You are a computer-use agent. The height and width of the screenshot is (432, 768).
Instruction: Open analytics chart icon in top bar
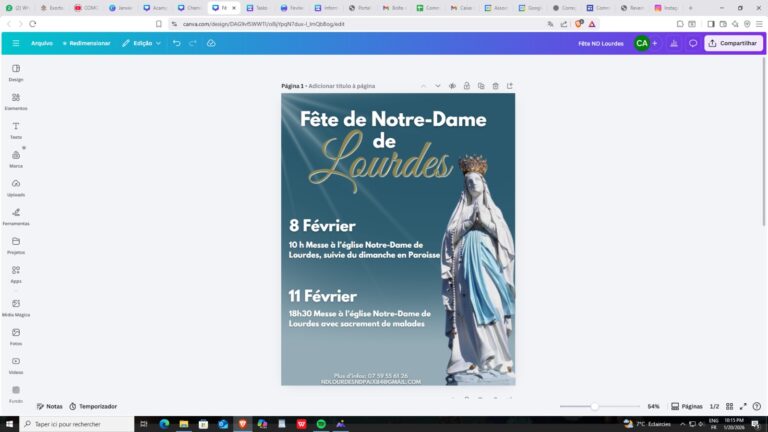tap(673, 43)
